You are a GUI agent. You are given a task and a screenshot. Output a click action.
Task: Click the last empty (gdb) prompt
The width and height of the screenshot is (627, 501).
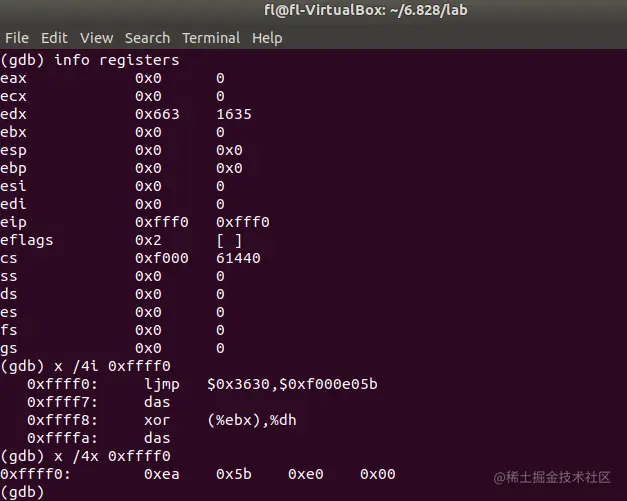pyautogui.click(x=22, y=492)
